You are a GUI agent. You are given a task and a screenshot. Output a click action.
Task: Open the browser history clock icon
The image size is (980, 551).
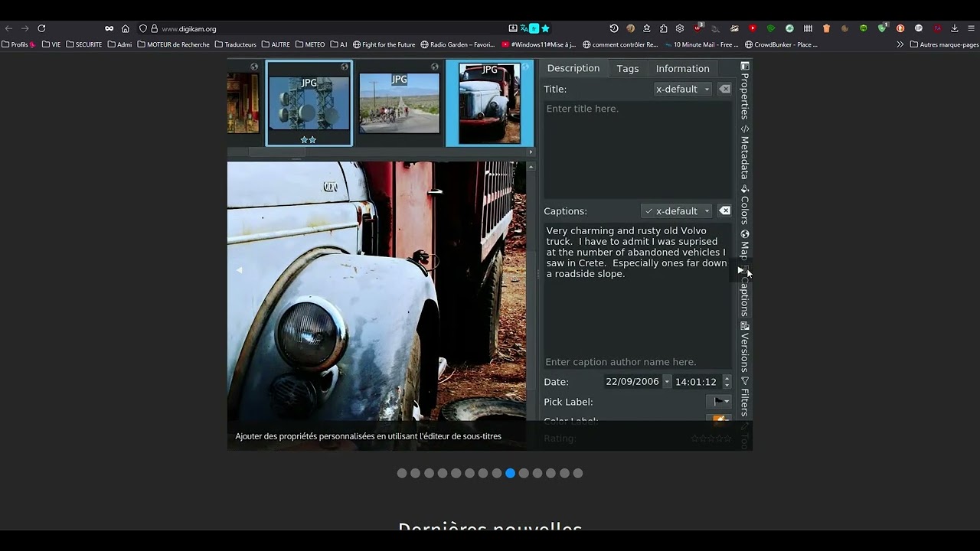point(614,28)
